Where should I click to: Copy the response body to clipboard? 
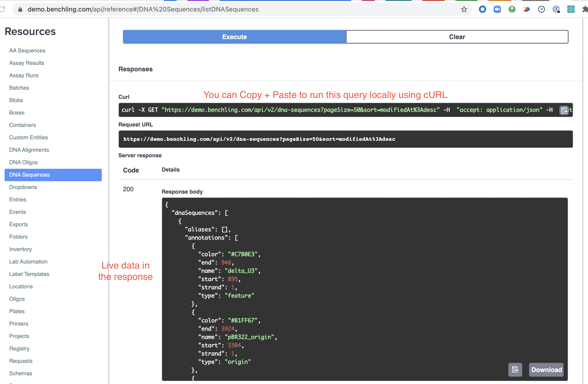click(x=515, y=370)
